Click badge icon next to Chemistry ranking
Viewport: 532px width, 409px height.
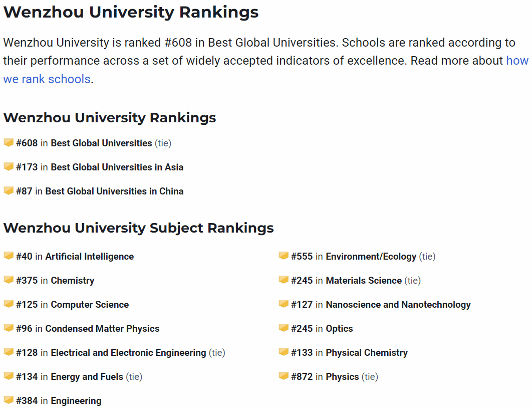9,280
